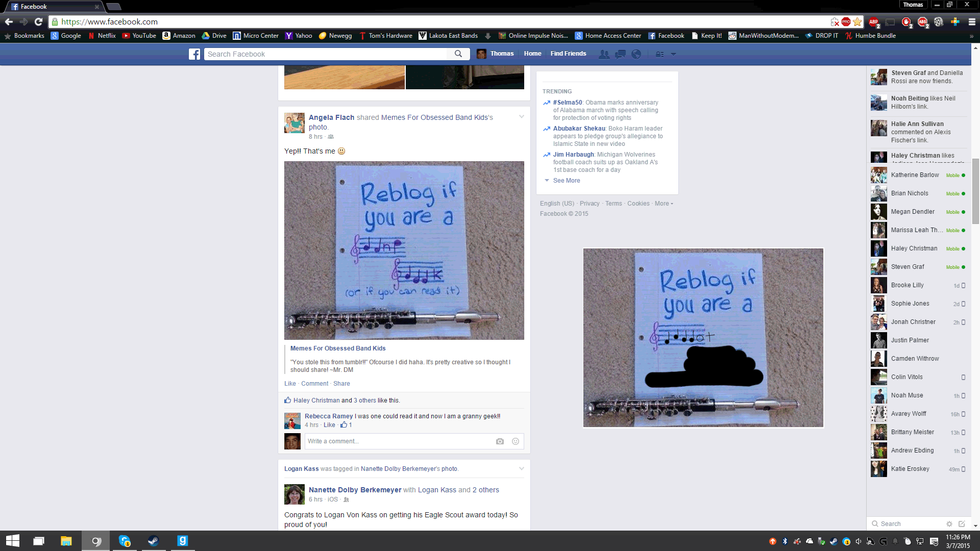Screen dimensions: 980x551
Task: Open chat with Brian Nichols
Action: [918, 193]
